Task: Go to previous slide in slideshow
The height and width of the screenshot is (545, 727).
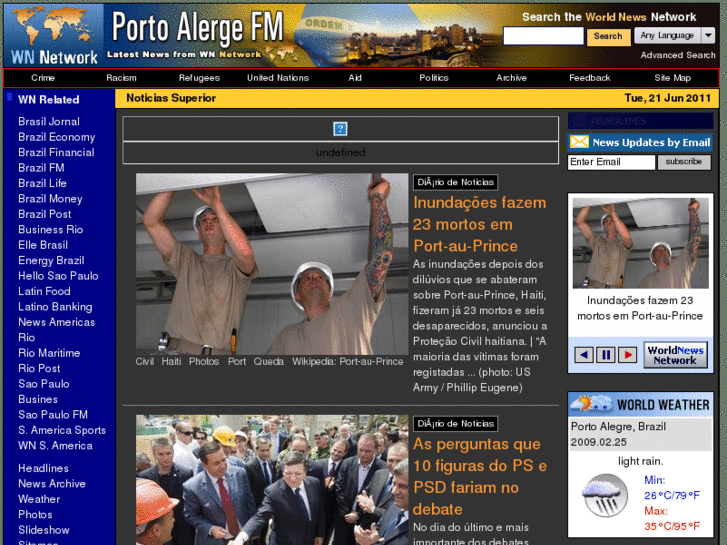Action: click(584, 355)
